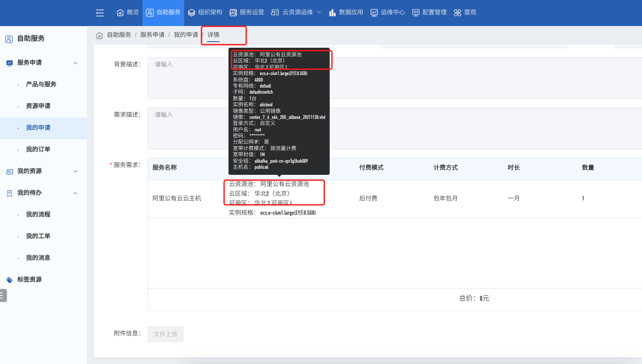Select 我的流程 in the sidebar
The height and width of the screenshot is (364, 642).
point(38,214)
